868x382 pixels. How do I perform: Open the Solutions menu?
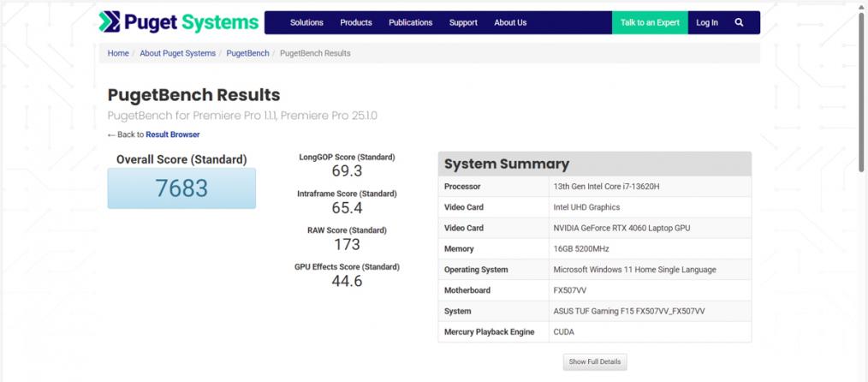(x=306, y=23)
